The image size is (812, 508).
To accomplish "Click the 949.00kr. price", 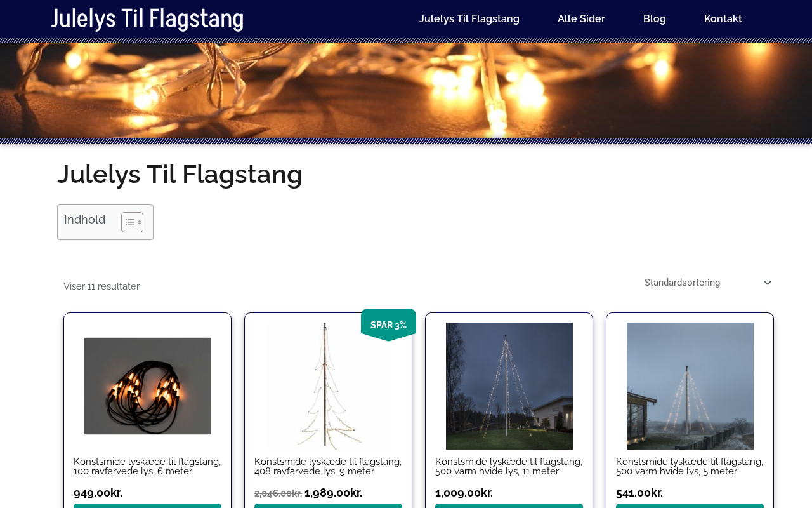I will coord(98,493).
